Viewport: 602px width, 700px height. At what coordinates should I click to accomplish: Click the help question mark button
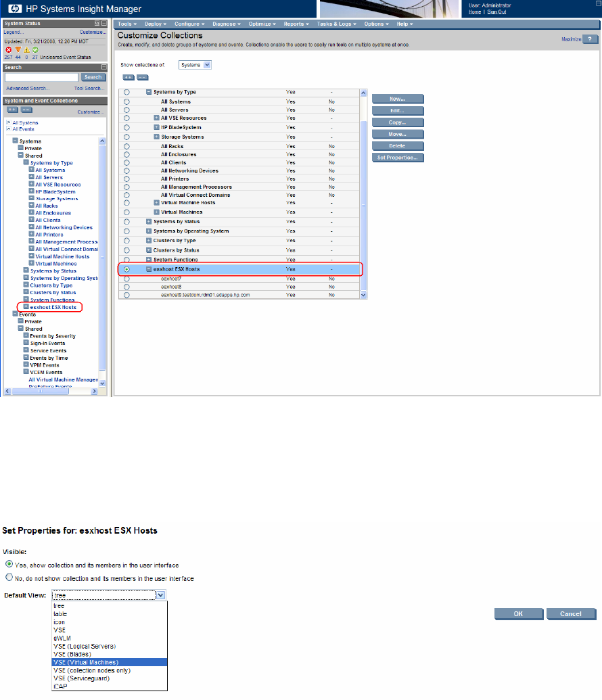(591, 39)
